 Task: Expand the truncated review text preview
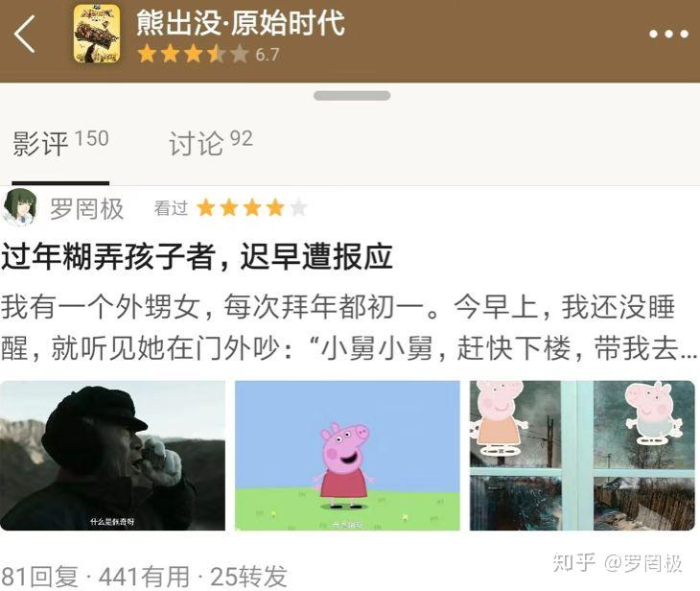click(348, 327)
